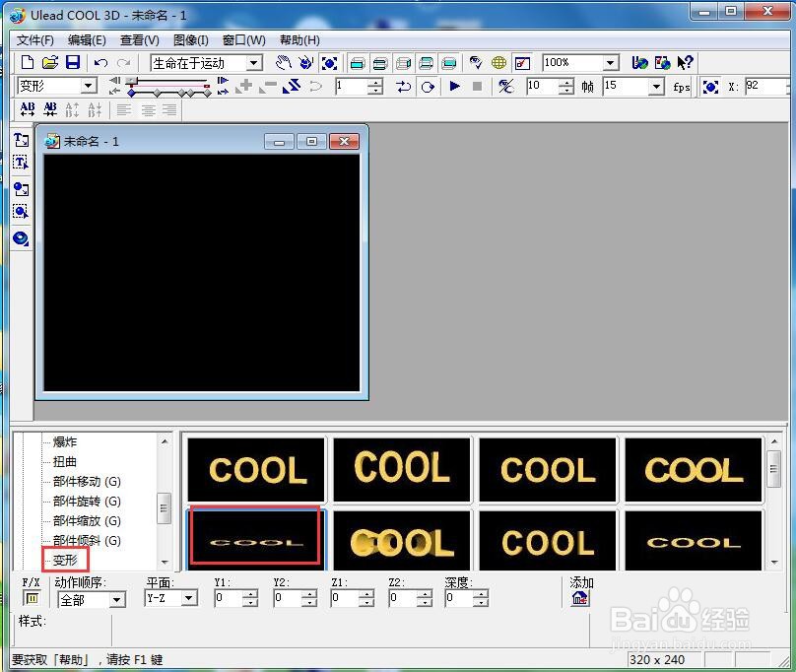
Task: Toggle the Front Face button
Action: (x=358, y=63)
